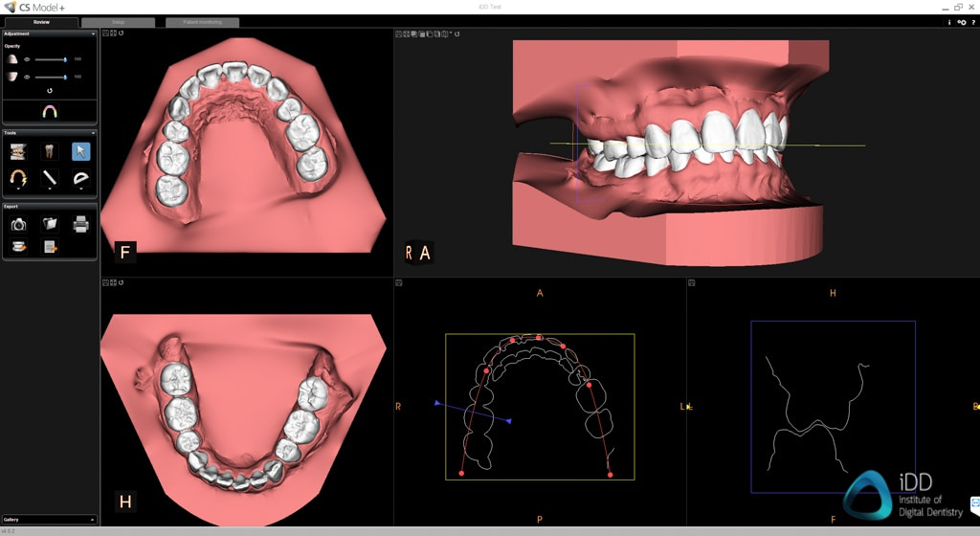Switch to the Setup tab
The height and width of the screenshot is (536, 980).
[118, 22]
